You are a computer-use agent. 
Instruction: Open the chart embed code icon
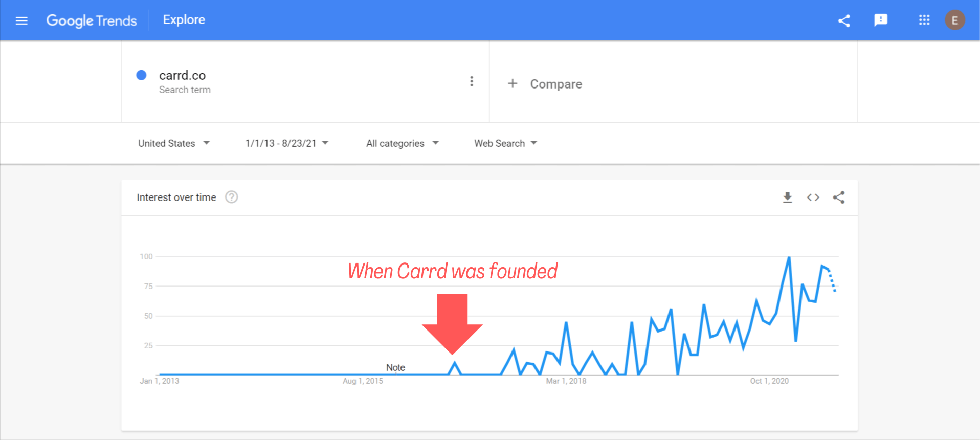(813, 197)
